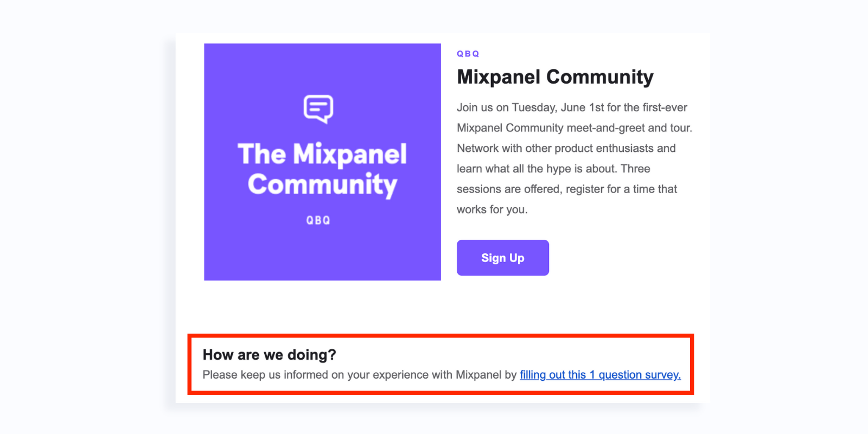Click the 'filling out this' part of link

(x=553, y=375)
